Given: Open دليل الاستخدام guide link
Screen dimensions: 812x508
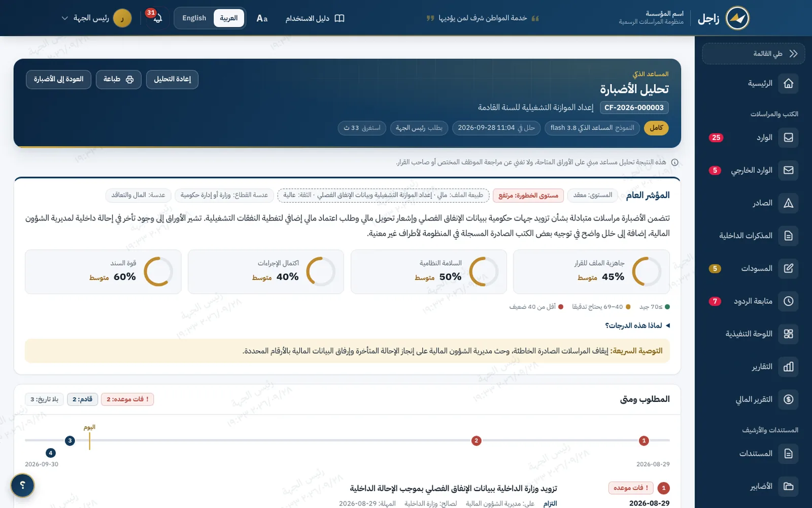Looking at the screenshot, I should tap(315, 18).
